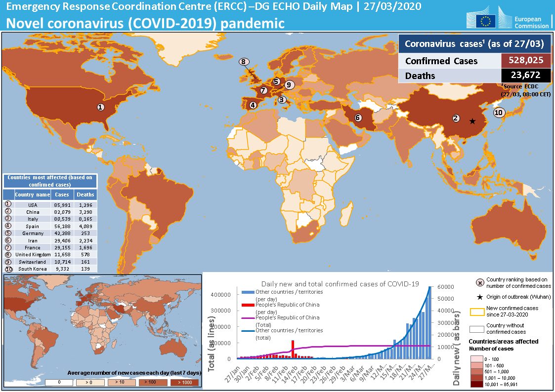The height and width of the screenshot is (392, 555).
Task: Select the number 6 marker on Iran
Action: pyautogui.click(x=358, y=118)
